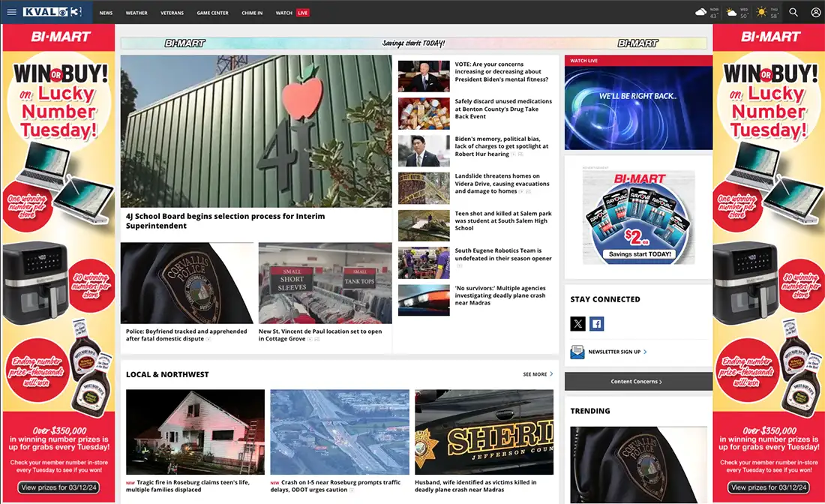Viewport: 825px width, 504px height.
Task: Expand Content Concerns chevron button
Action: tap(638, 382)
